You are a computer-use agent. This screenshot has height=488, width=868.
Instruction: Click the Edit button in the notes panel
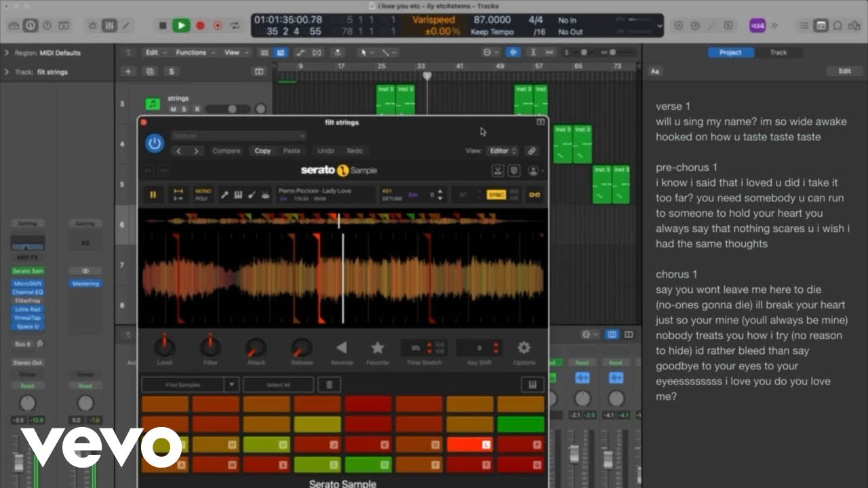point(844,71)
